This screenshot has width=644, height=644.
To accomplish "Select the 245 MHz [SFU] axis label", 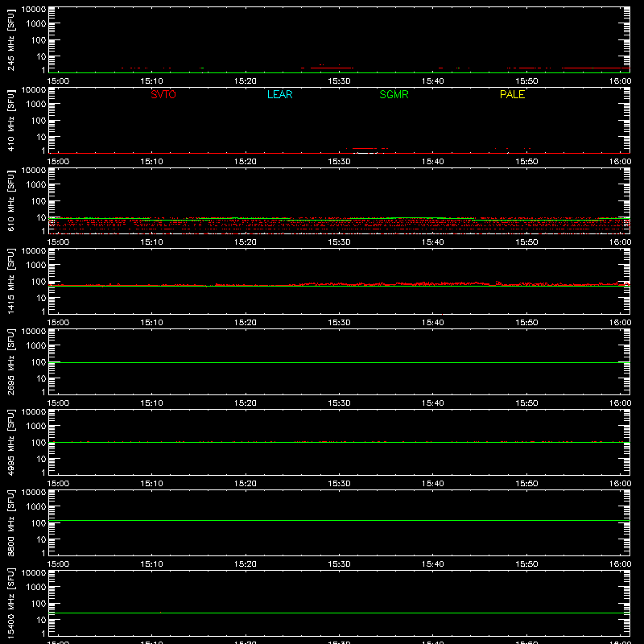I will (10, 40).
